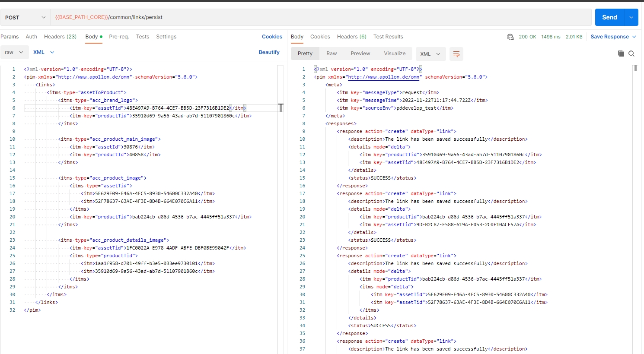The height and width of the screenshot is (354, 644).
Task: Switch response view to Preview
Action: [x=360, y=54]
